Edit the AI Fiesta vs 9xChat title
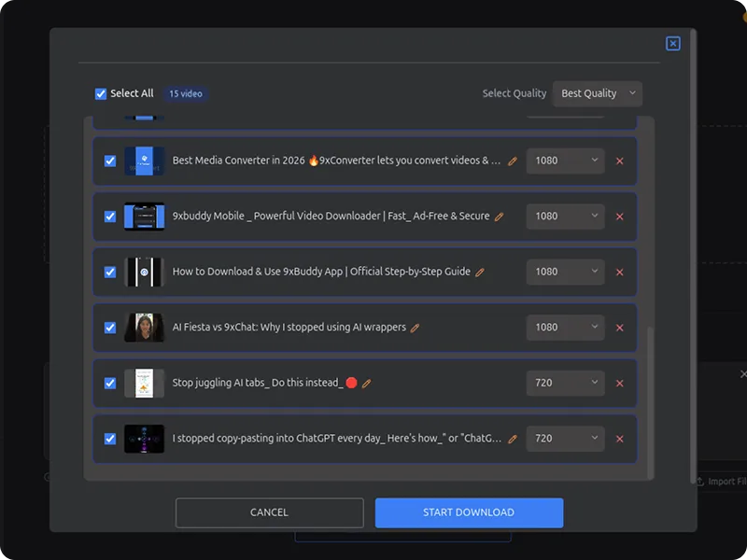 coord(416,328)
